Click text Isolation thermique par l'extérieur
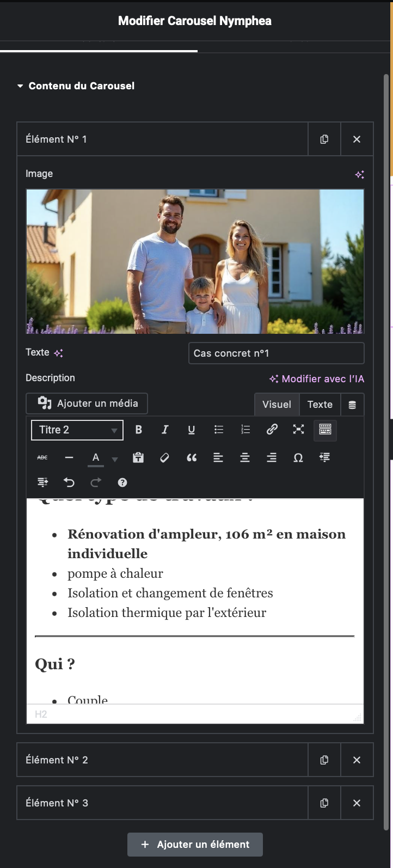 [x=167, y=613]
